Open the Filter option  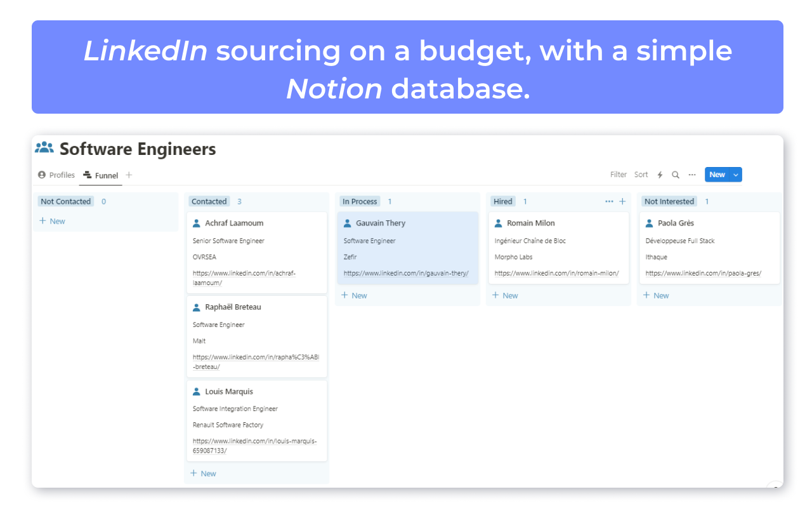[x=619, y=175]
